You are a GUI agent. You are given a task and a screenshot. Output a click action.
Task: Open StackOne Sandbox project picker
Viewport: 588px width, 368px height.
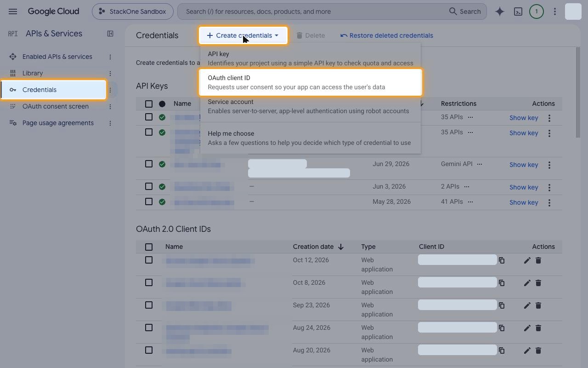[x=133, y=11]
